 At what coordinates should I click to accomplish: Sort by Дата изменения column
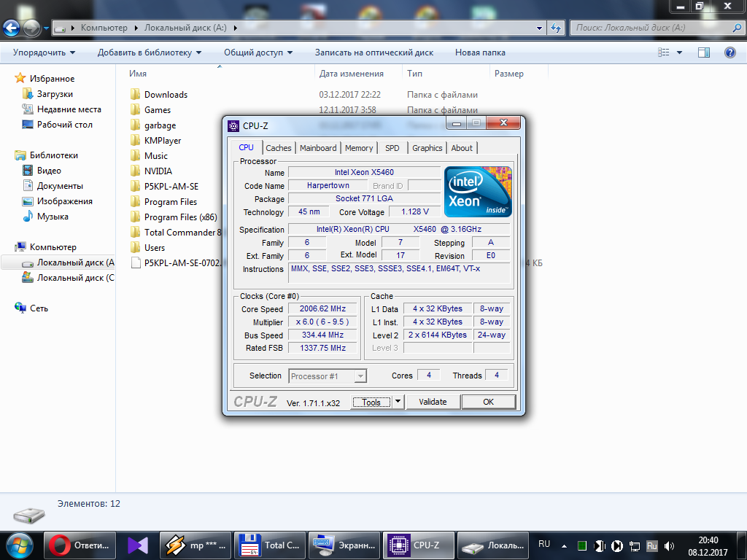358,74
